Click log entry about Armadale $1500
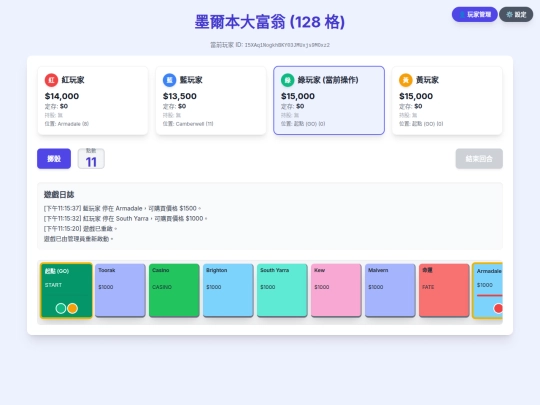The image size is (540, 405). pos(122,208)
